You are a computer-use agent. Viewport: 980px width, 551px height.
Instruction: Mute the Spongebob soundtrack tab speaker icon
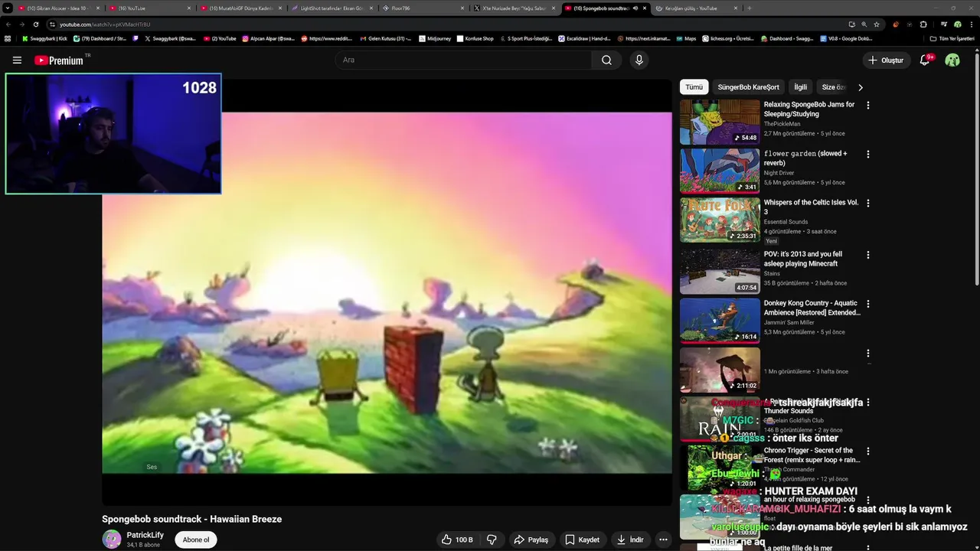(635, 8)
